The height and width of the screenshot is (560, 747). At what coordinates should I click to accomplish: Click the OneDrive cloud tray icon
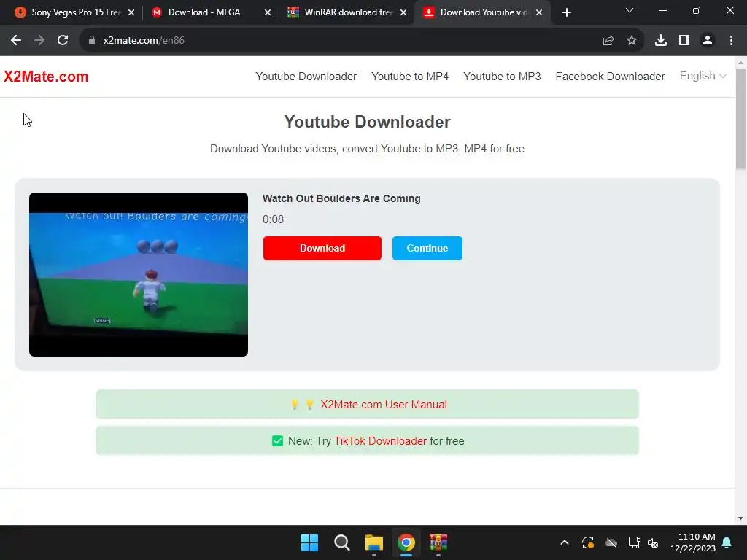[611, 542]
